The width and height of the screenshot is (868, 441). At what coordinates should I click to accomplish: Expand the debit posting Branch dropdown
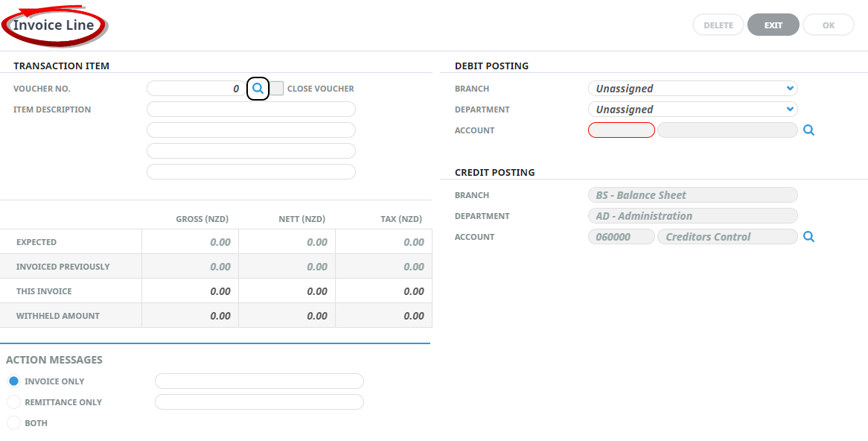(692, 89)
